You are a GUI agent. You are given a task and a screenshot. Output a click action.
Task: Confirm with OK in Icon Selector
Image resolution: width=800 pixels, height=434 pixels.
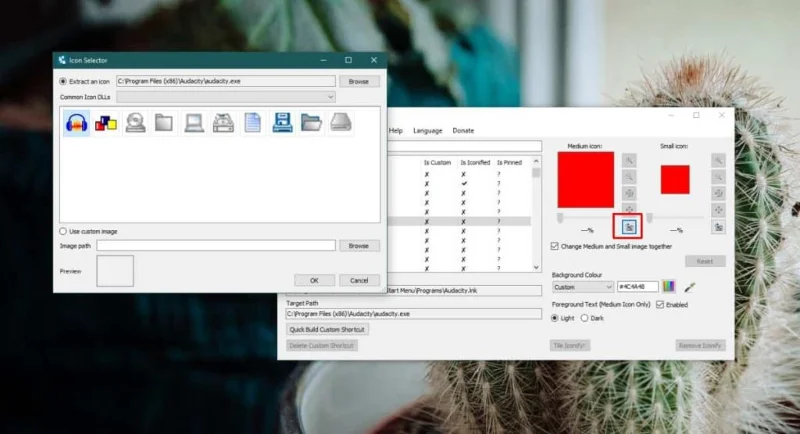pos(314,280)
